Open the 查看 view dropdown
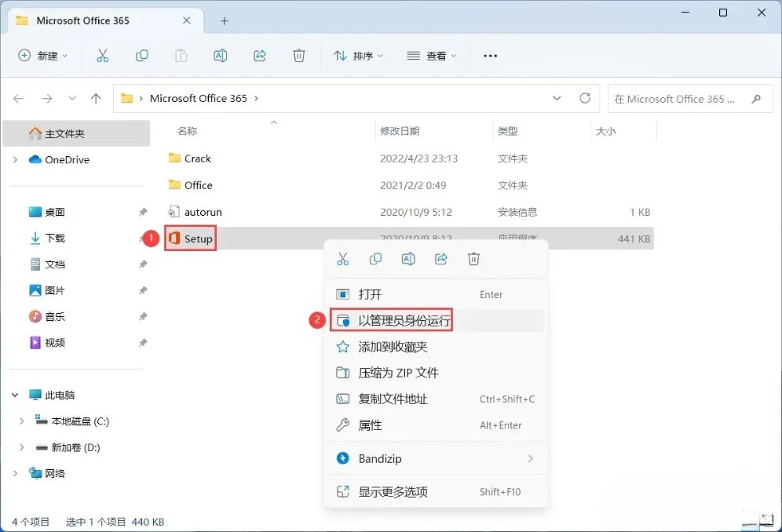 (x=431, y=56)
